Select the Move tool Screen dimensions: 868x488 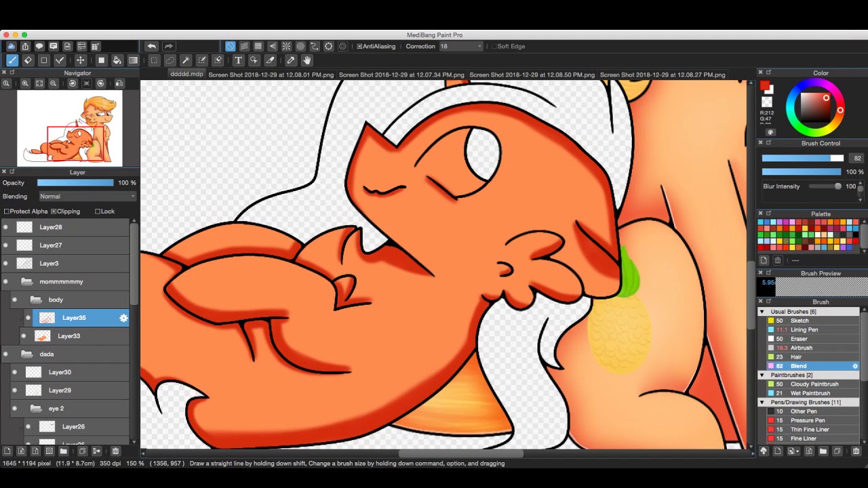(x=80, y=60)
